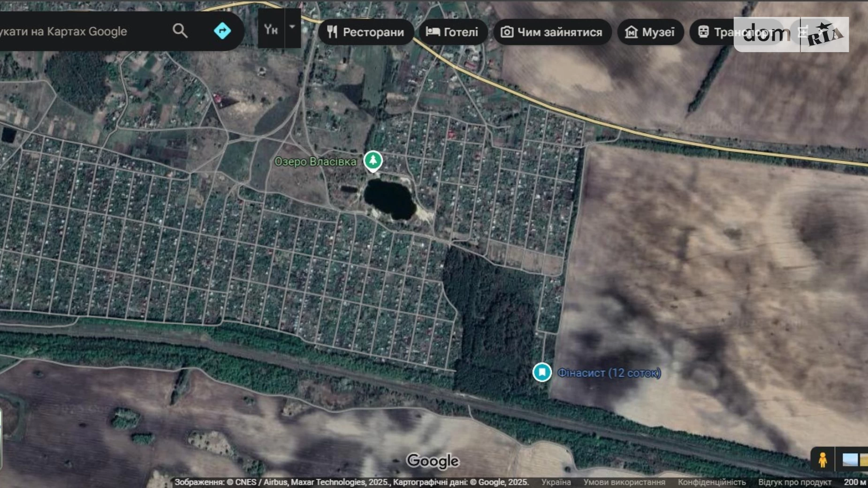
Task: Click the Озеро Власівка green park marker
Action: pyautogui.click(x=373, y=160)
